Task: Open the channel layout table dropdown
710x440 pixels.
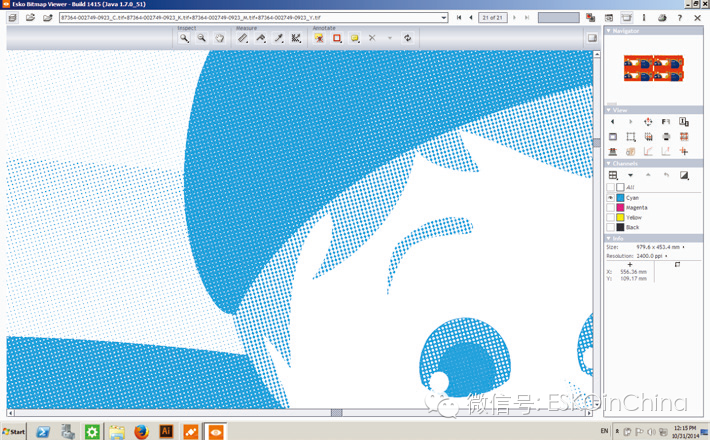Action: pyautogui.click(x=613, y=175)
